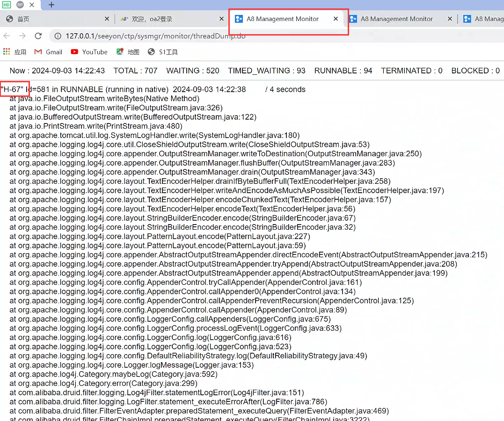Open new tab with plus button
The image size is (504, 421).
point(51,5)
